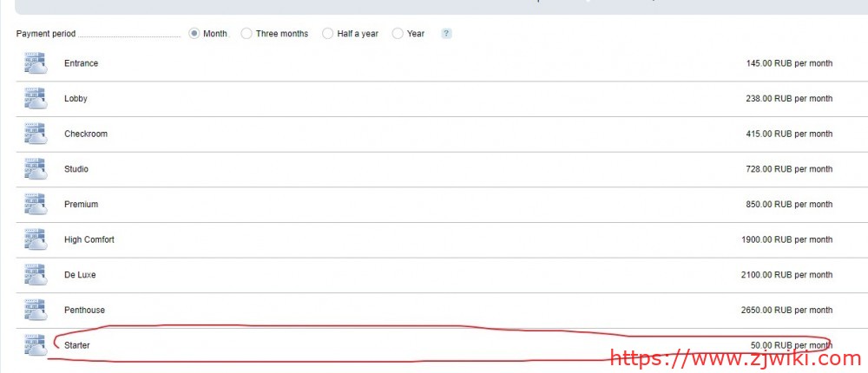Choose the Half a year option
Image resolution: width=868 pixels, height=373 pixels.
pos(327,34)
